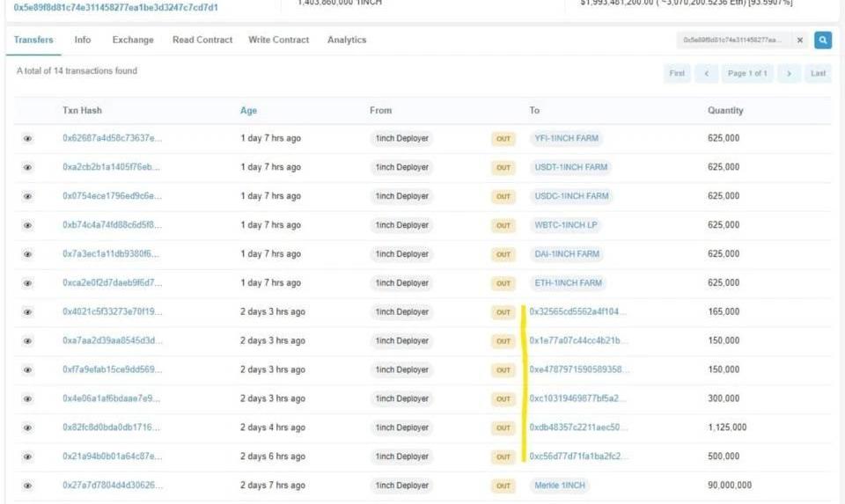Open the Transfers tab
This screenshot has height=504, width=845.
(x=33, y=40)
